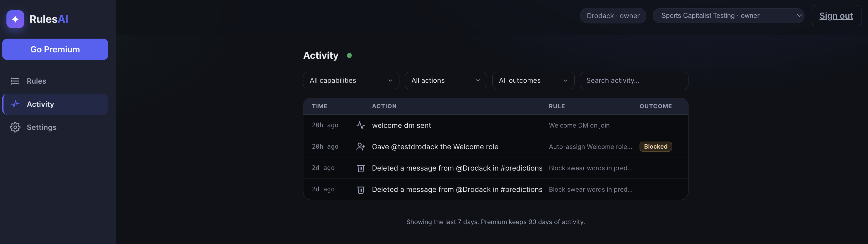Click the OUTCOME column header
The width and height of the screenshot is (868, 244).
655,106
